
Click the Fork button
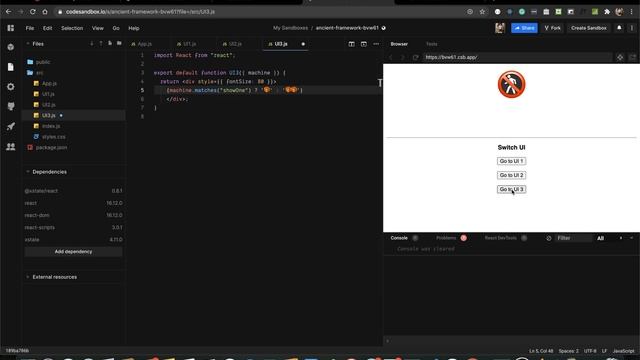click(x=553, y=28)
